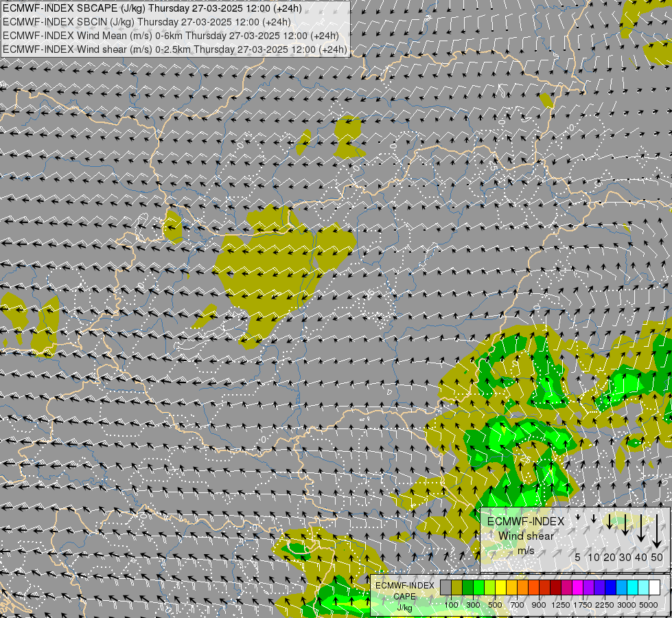Image resolution: width=672 pixels, height=618 pixels.
Task: Click the Wind Mean 0-6km title line
Action: point(171,36)
